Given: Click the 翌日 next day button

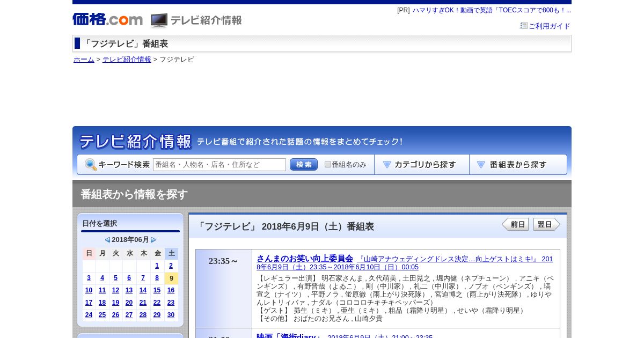Looking at the screenshot, I should tap(547, 224).
